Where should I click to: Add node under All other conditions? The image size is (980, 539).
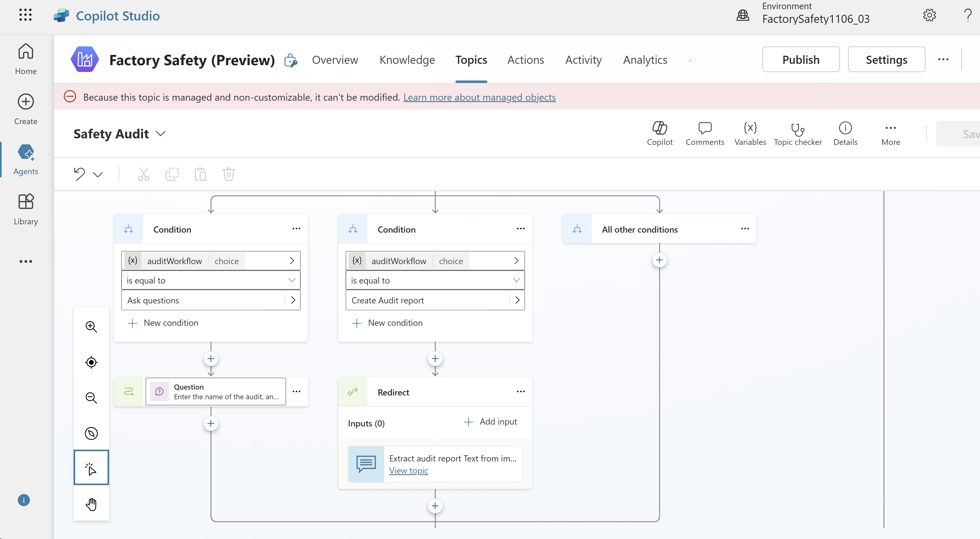659,260
